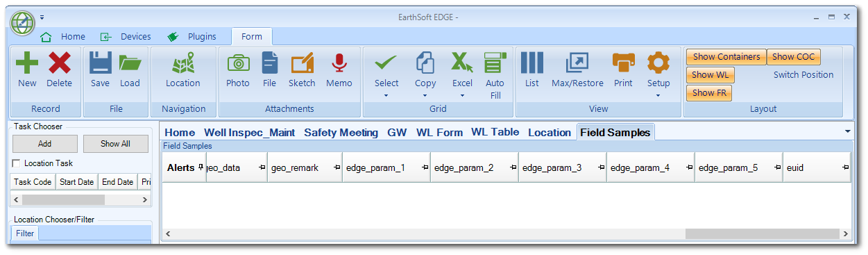Open the Setup gear icon
The width and height of the screenshot is (868, 255).
pyautogui.click(x=658, y=63)
